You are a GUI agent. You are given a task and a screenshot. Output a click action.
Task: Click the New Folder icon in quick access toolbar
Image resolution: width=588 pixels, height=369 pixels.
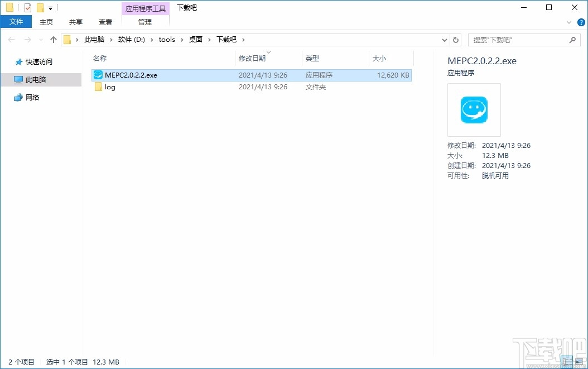click(40, 7)
